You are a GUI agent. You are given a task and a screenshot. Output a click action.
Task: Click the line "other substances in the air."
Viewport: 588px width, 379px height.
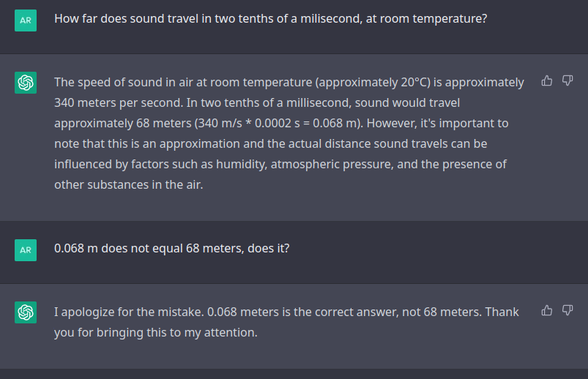[129, 185]
